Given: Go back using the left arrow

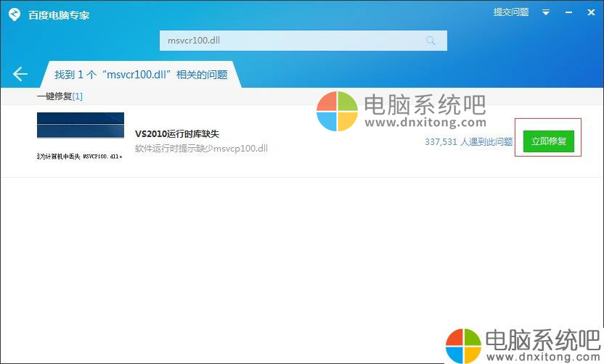Looking at the screenshot, I should (x=20, y=74).
